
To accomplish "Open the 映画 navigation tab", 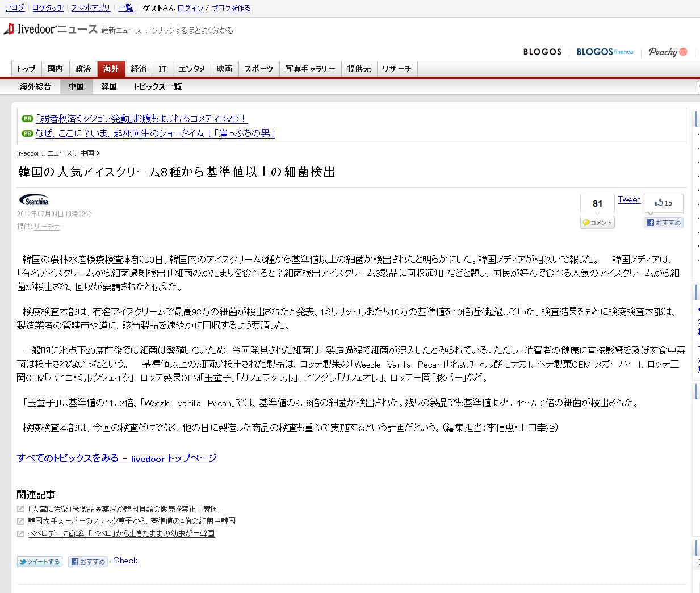I will [224, 69].
